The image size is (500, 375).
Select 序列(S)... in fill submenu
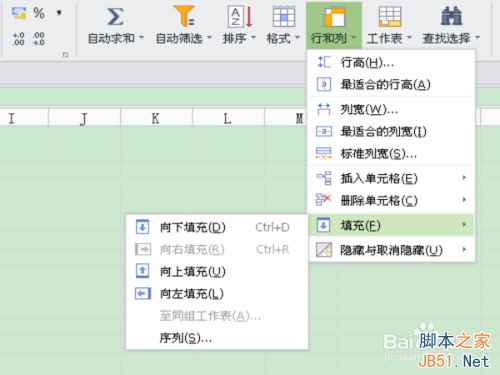point(217,338)
